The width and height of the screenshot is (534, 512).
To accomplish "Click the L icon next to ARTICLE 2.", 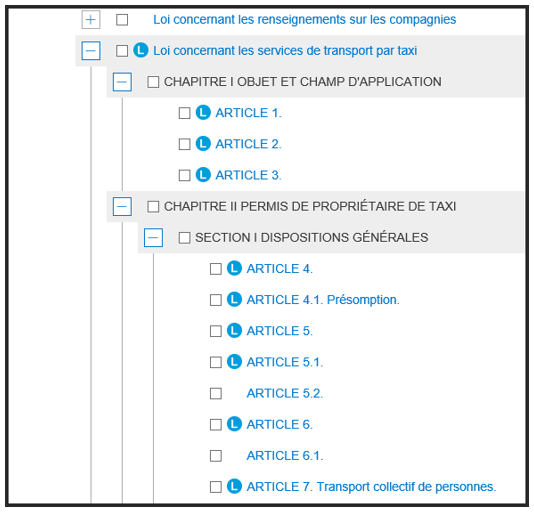I will coord(203,144).
